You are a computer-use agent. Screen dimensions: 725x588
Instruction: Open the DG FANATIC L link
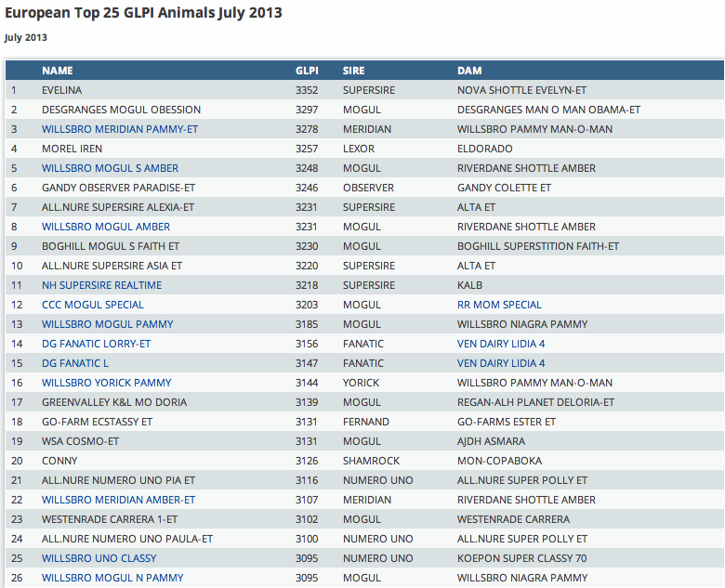[x=75, y=363]
